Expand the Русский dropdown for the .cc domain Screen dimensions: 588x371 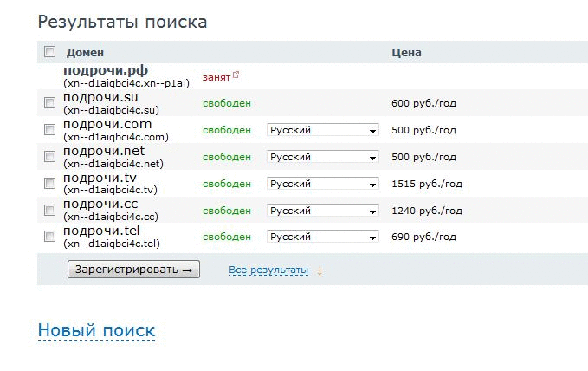323,211
